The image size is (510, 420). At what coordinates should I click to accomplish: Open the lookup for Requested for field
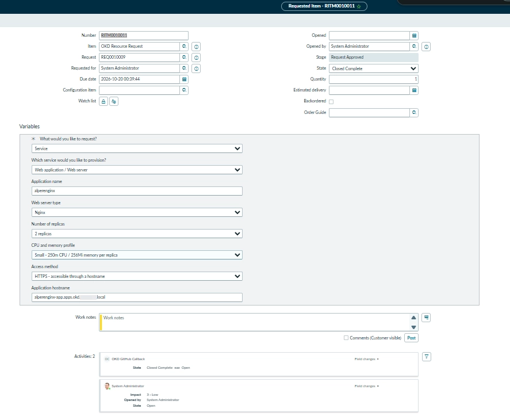184,68
